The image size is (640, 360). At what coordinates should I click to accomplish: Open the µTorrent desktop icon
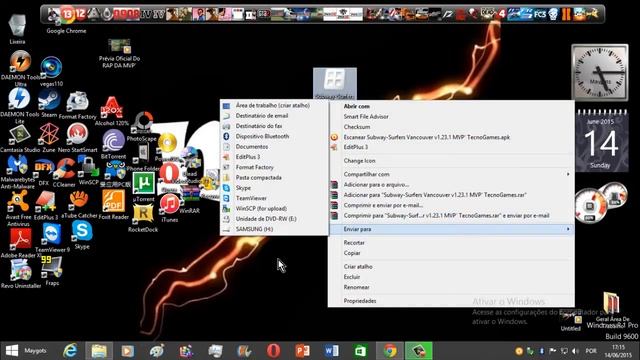pyautogui.click(x=144, y=187)
